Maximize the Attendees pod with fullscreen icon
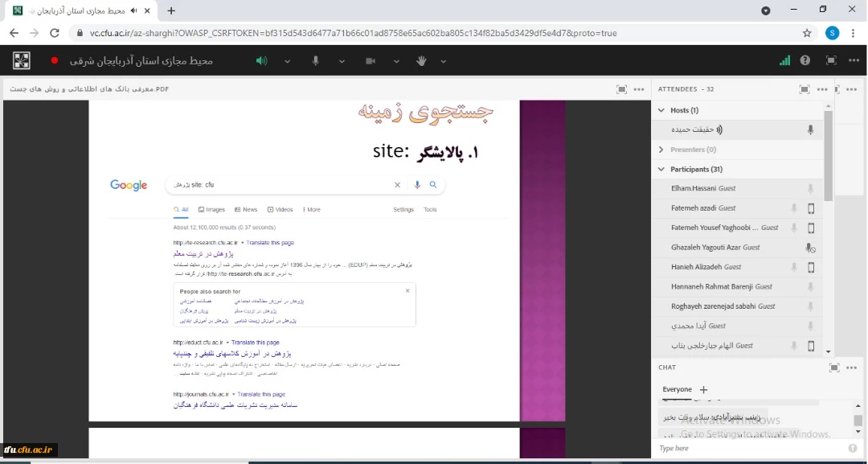 805,89
